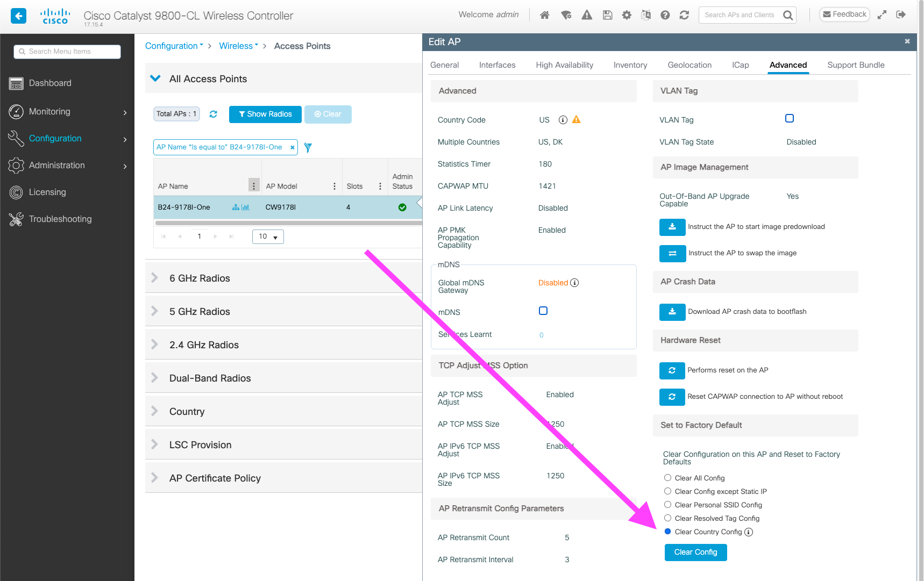This screenshot has height=581, width=924.
Task: Open the alarms warning triangle icon
Action: (587, 15)
